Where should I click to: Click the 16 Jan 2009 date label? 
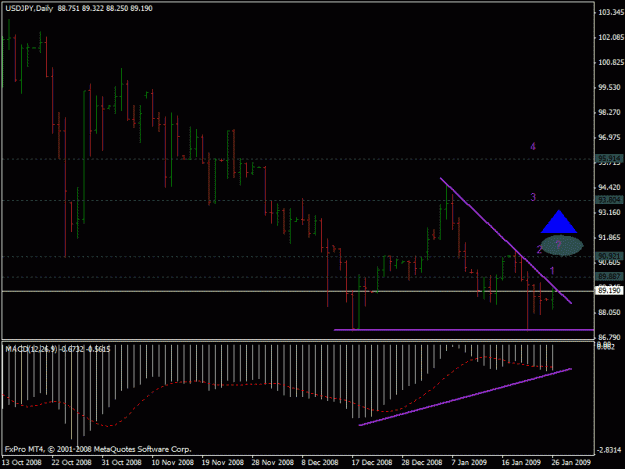click(521, 462)
